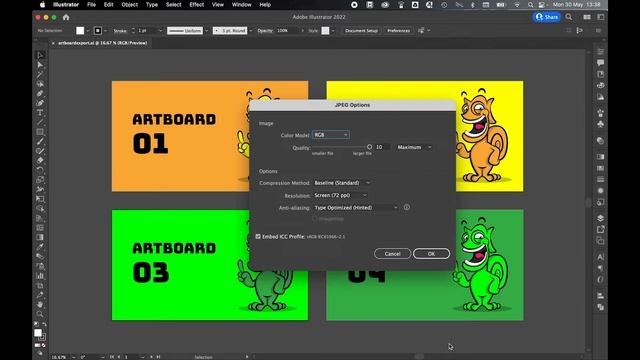The height and width of the screenshot is (360, 640).
Task: Open the Align panel icon
Action: (600, 295)
